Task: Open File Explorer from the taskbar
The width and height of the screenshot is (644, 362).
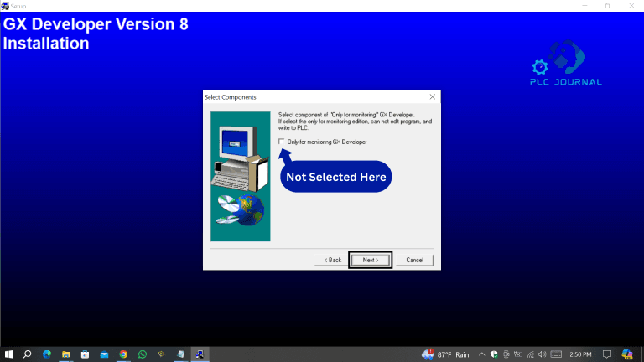Action: pos(65,354)
